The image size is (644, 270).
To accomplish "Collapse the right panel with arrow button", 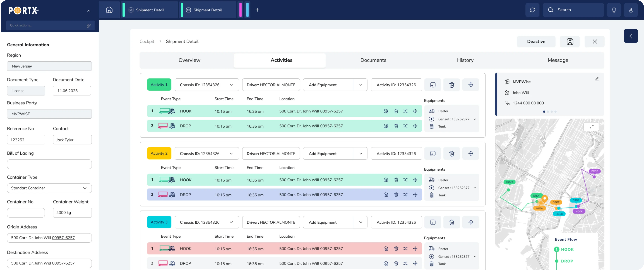I will coord(631,36).
